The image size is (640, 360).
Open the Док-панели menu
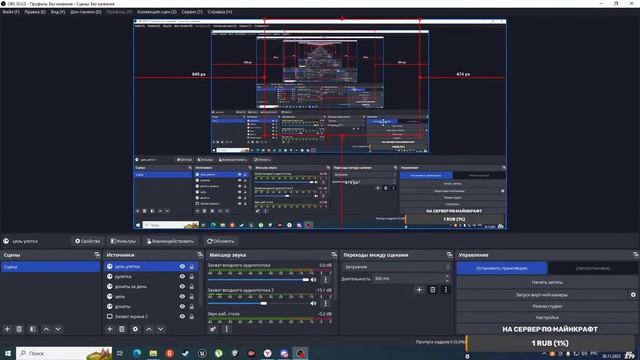(86, 12)
